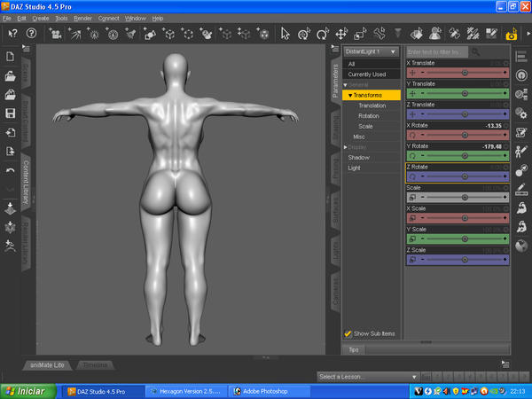
Task: Click the Y Rotate slider handle
Action: 465,155
